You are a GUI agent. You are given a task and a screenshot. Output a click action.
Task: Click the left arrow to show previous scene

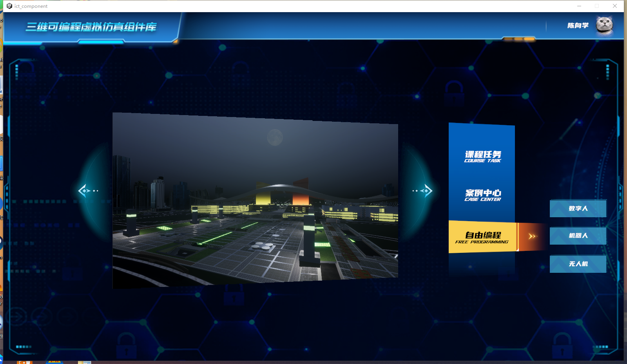tap(85, 191)
